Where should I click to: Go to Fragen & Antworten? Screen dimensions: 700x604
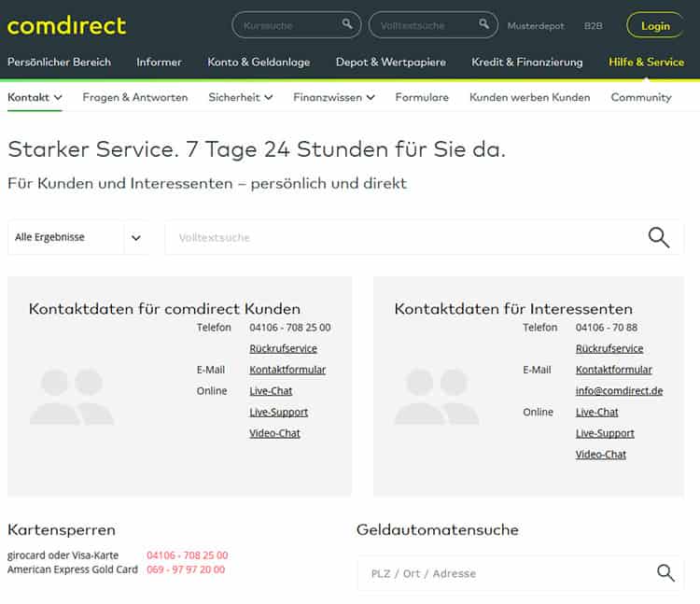[135, 97]
